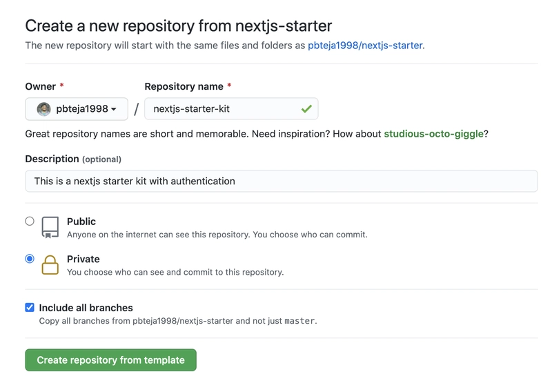Open the pbteja1998 owner dropdown
This screenshot has height=392, width=552.
pos(77,109)
